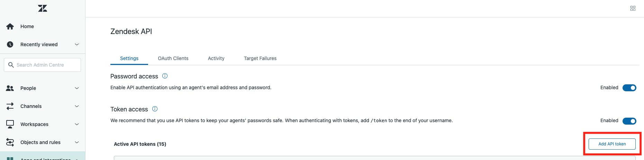The height and width of the screenshot is (160, 644).
Task: Expand the Channels section chevron
Action: (77, 106)
